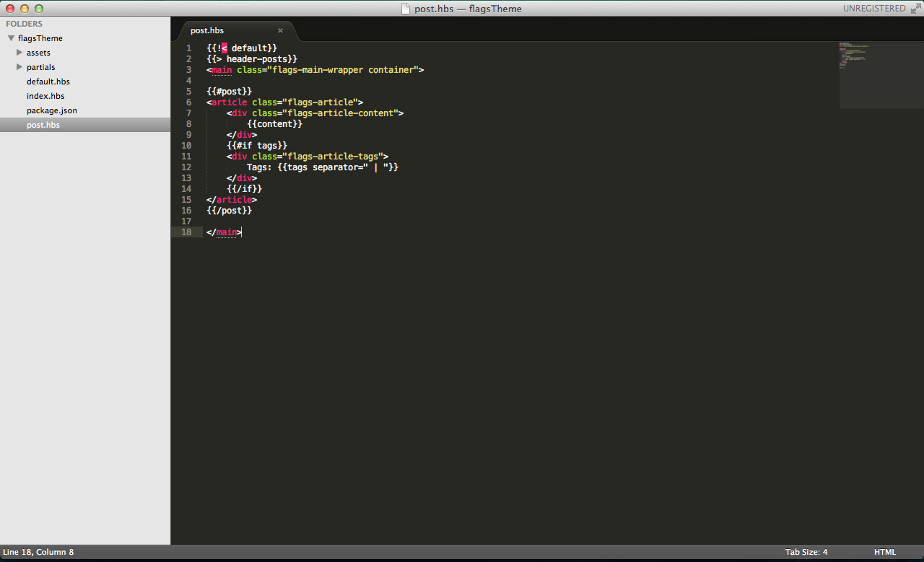924x562 pixels.
Task: Click the {{/if}} closing line
Action: click(244, 188)
